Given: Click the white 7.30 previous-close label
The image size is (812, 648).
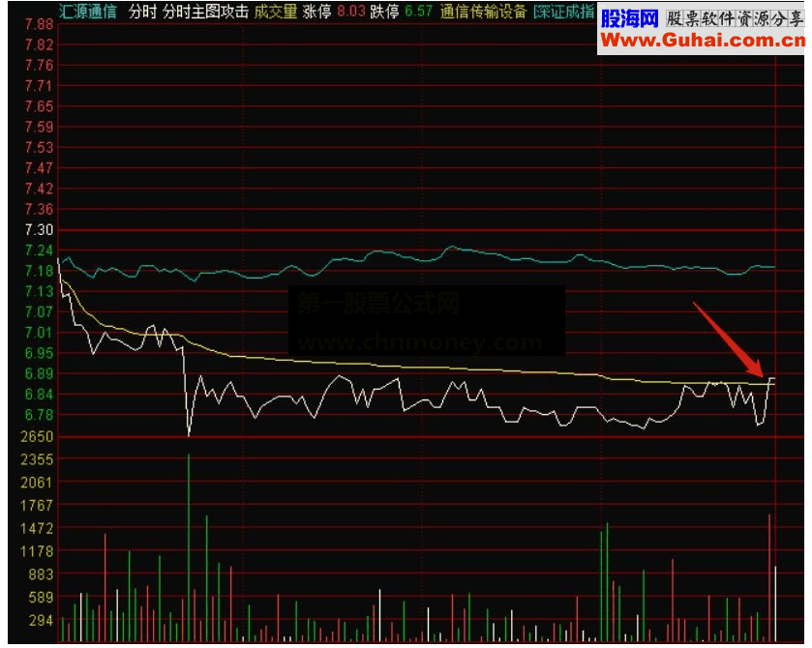Looking at the screenshot, I should [x=39, y=230].
